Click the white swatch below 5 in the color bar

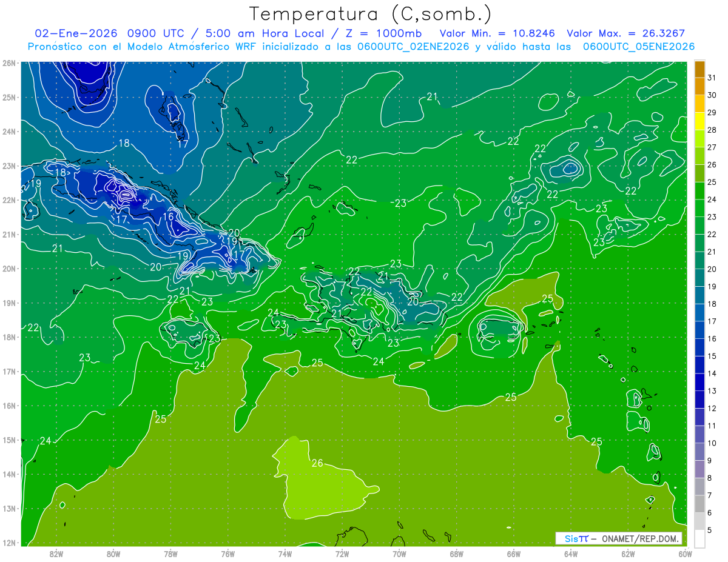700,538
